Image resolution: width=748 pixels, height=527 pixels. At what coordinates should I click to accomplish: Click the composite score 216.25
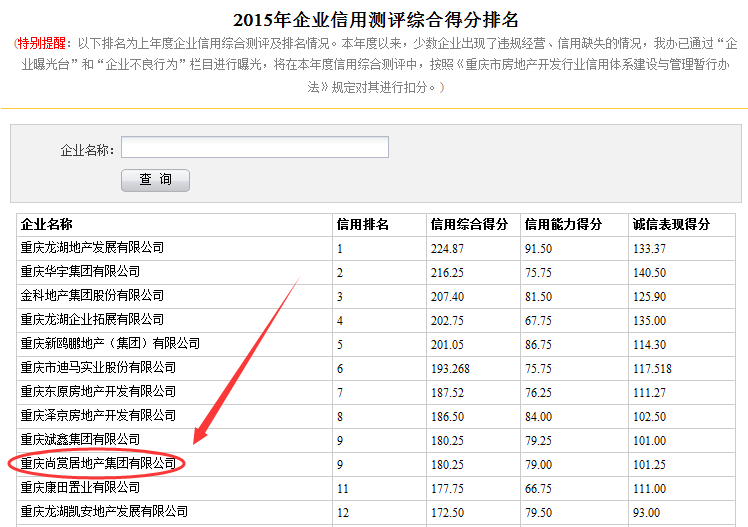point(447,273)
